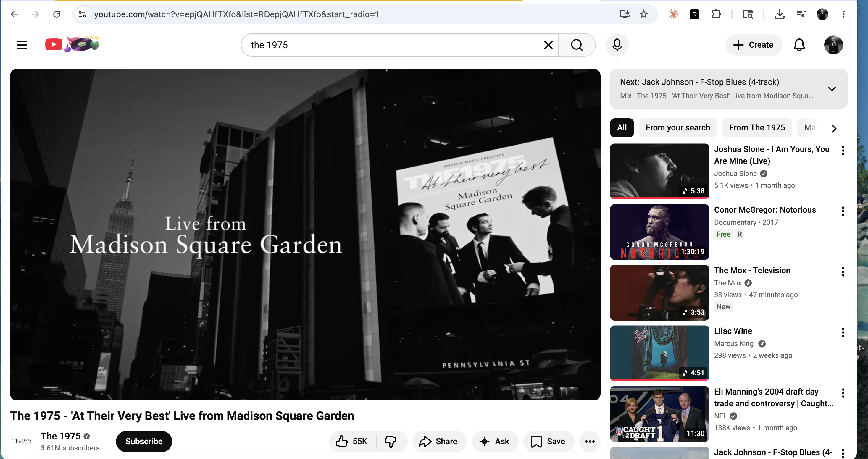Open options for Conor McGregor: Notorious

(x=843, y=211)
